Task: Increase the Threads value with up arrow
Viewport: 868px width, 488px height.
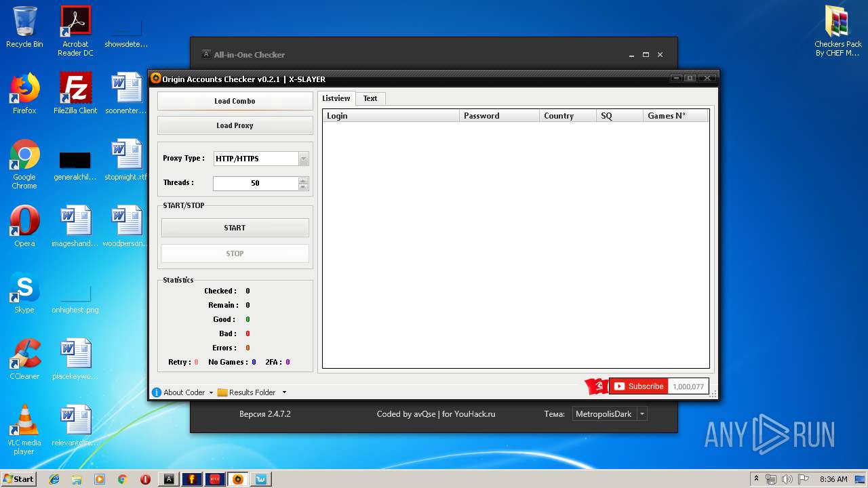Action: (x=303, y=180)
